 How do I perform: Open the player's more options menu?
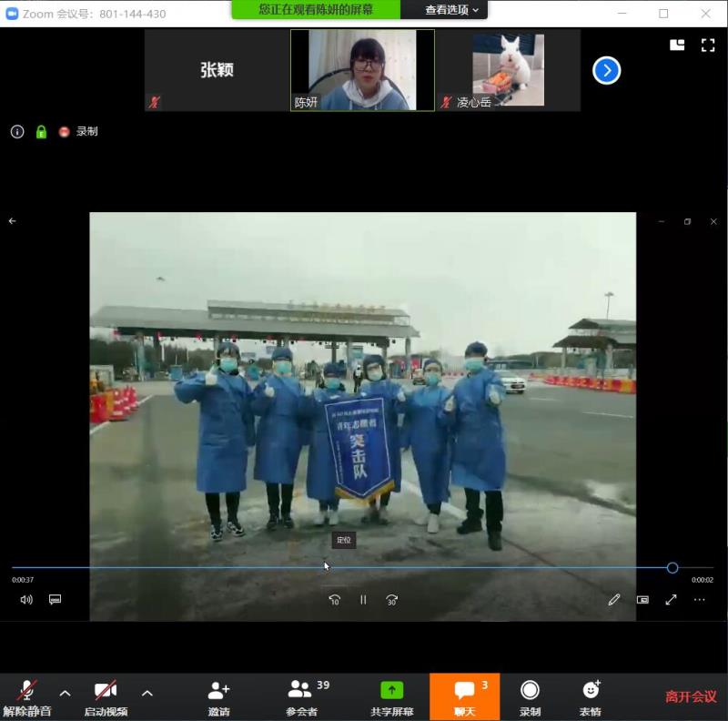point(699,600)
